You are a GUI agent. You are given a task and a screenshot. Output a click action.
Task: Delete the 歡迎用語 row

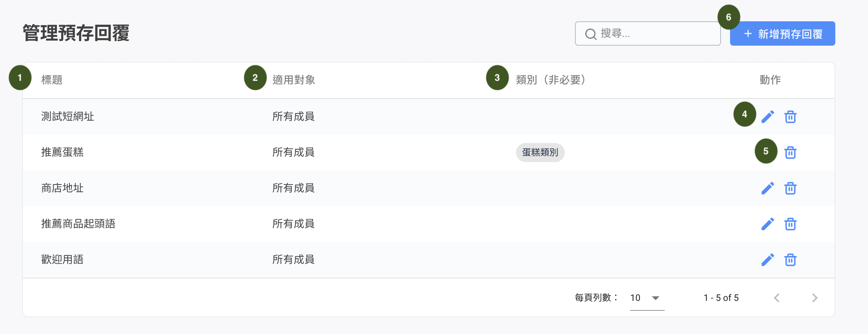tap(790, 260)
